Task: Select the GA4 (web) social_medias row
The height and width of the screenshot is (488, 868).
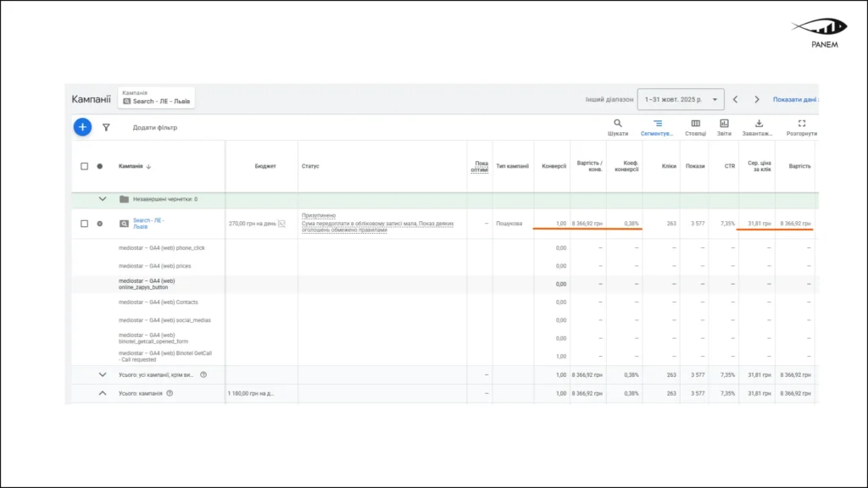Action: tap(164, 320)
